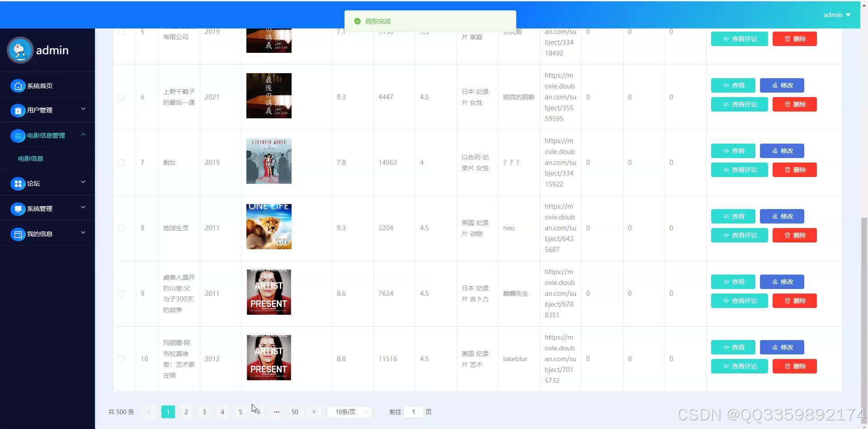Go to pagination page 5
The width and height of the screenshot is (868, 429).
[x=241, y=412]
